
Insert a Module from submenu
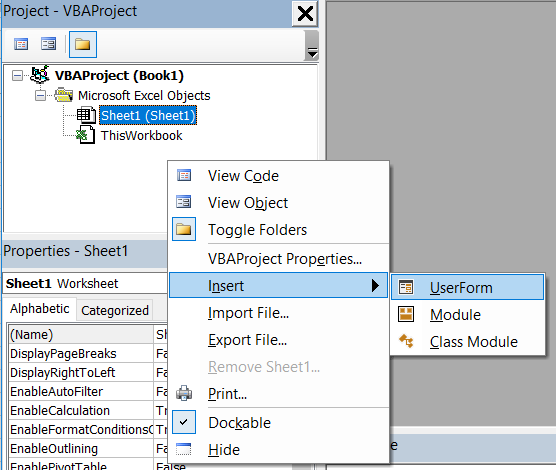point(467,315)
